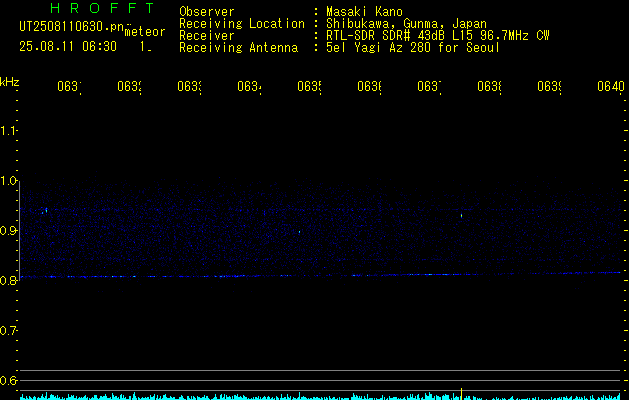
Task: Select the observer name Masaki Kano
Action: (364, 12)
